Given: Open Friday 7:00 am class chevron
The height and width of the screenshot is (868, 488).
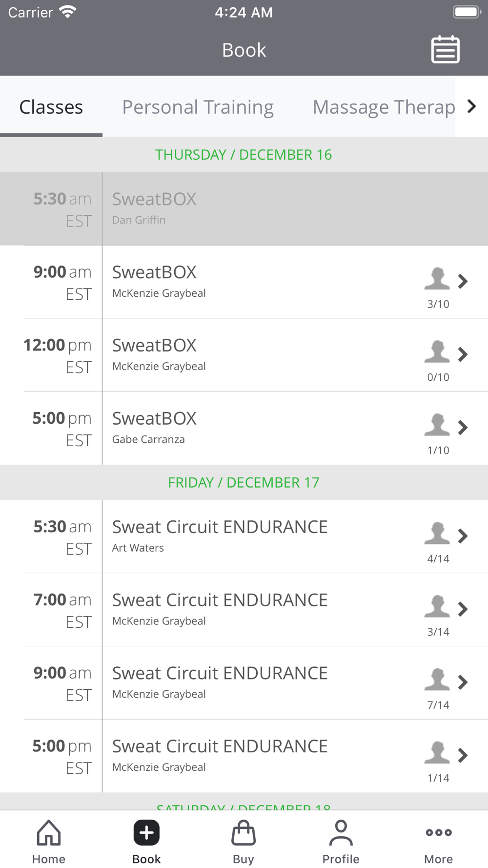Looking at the screenshot, I should (x=463, y=609).
